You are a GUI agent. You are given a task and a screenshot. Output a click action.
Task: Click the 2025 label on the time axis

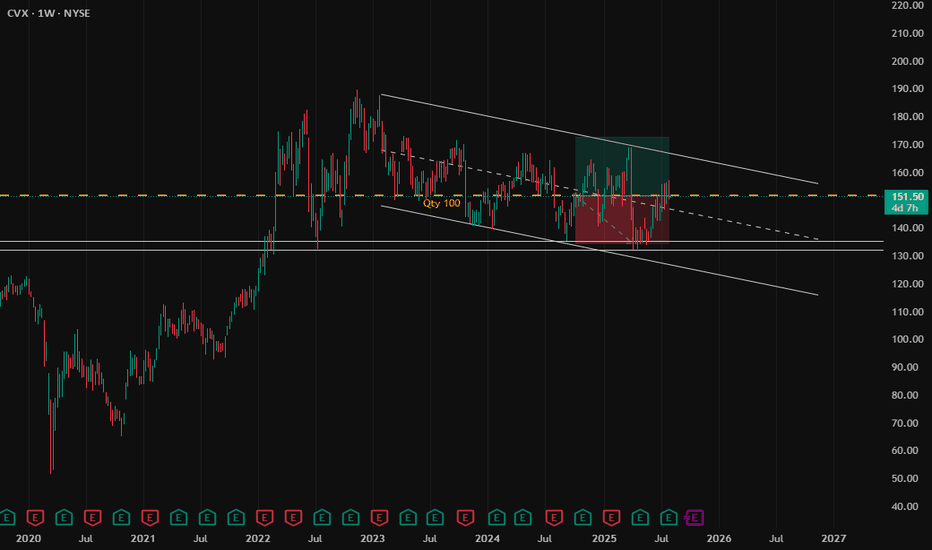pos(604,539)
